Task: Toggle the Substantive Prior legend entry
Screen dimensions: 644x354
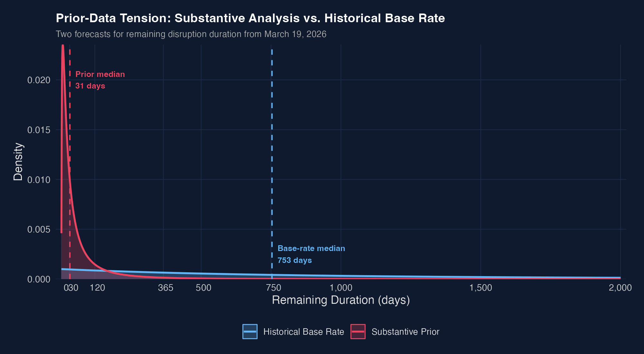Action: (x=406, y=332)
